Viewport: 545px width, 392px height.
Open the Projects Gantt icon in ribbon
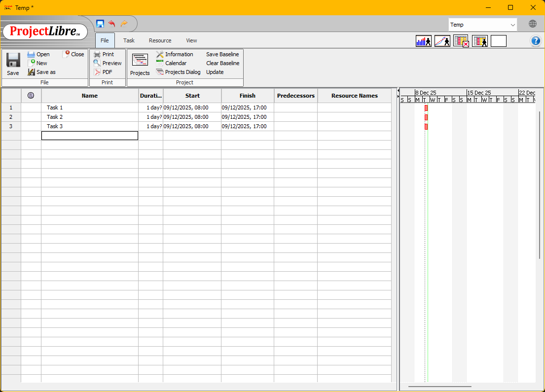tap(140, 60)
